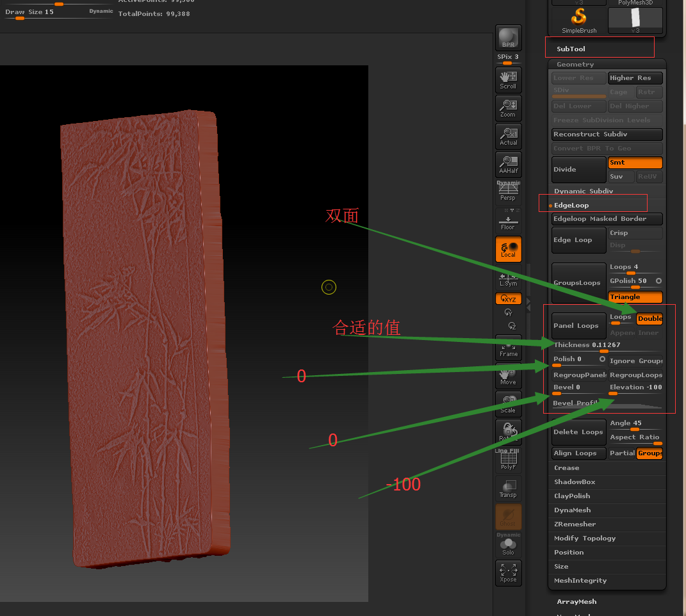This screenshot has width=686, height=616.
Task: Click the Align Loops button
Action: point(579,453)
